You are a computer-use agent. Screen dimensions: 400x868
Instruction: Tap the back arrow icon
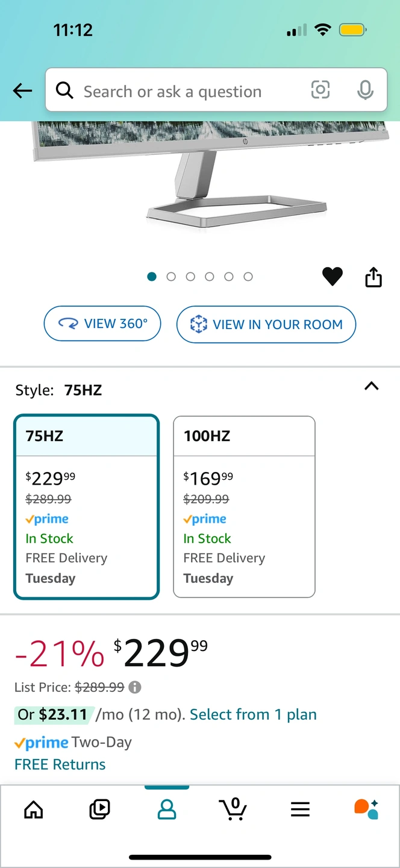coord(22,91)
